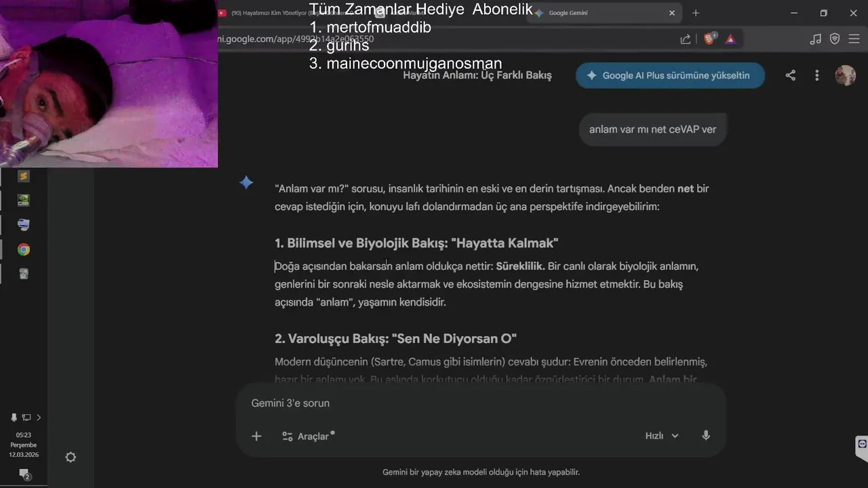Restore down the browser window

(x=823, y=13)
